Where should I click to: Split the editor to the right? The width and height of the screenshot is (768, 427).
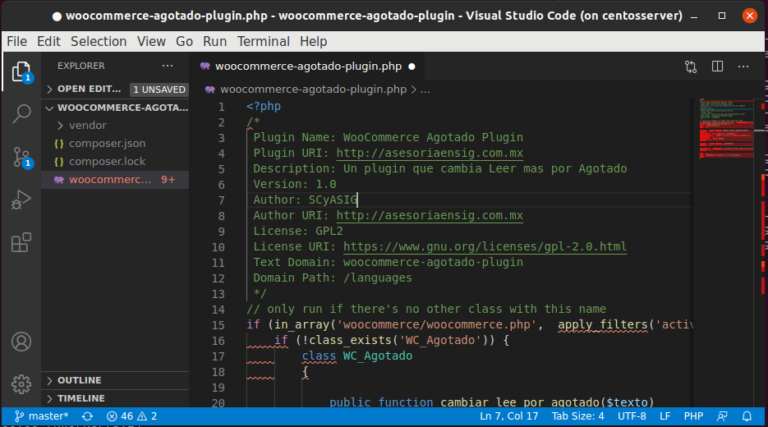pyautogui.click(x=718, y=66)
